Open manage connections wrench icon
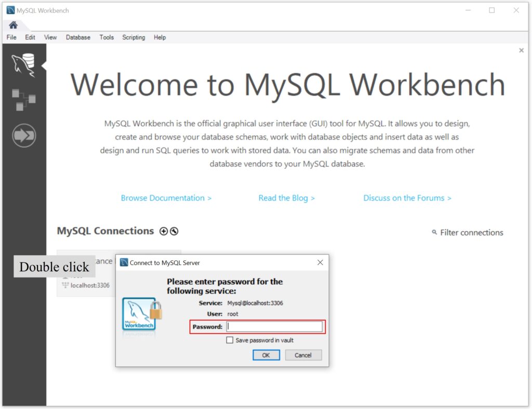The width and height of the screenshot is (532, 409). 174,232
